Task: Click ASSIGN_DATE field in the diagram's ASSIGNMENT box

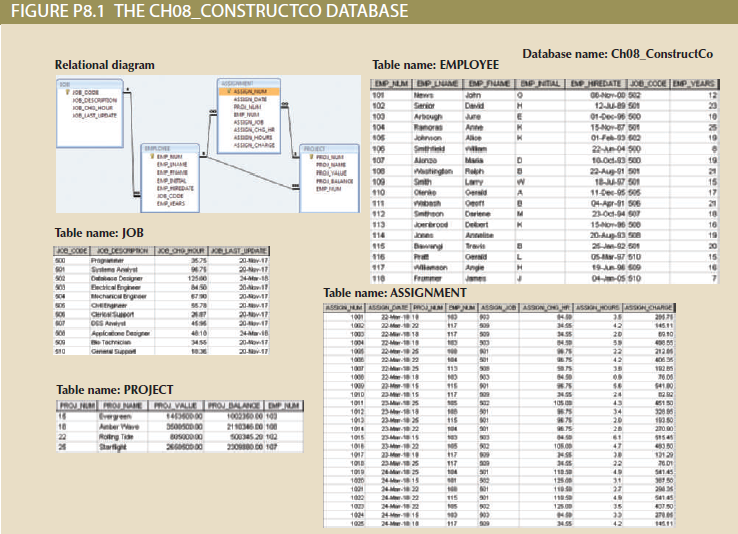Action: [250, 99]
